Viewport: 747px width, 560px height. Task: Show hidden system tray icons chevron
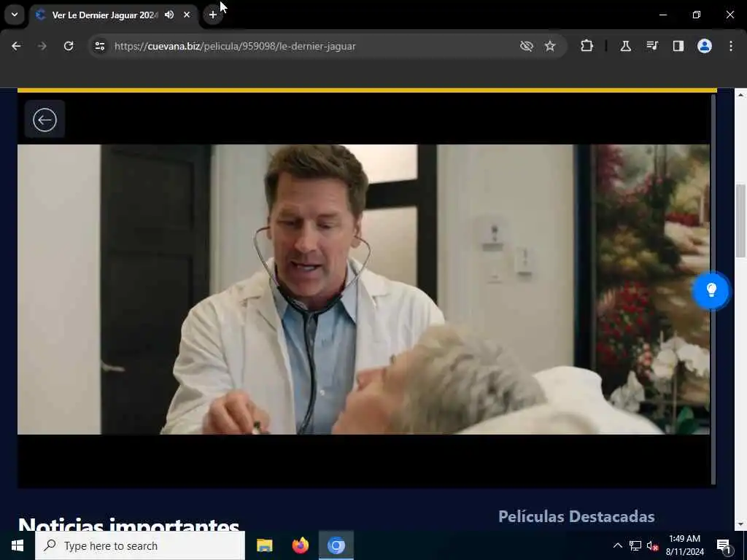click(617, 545)
